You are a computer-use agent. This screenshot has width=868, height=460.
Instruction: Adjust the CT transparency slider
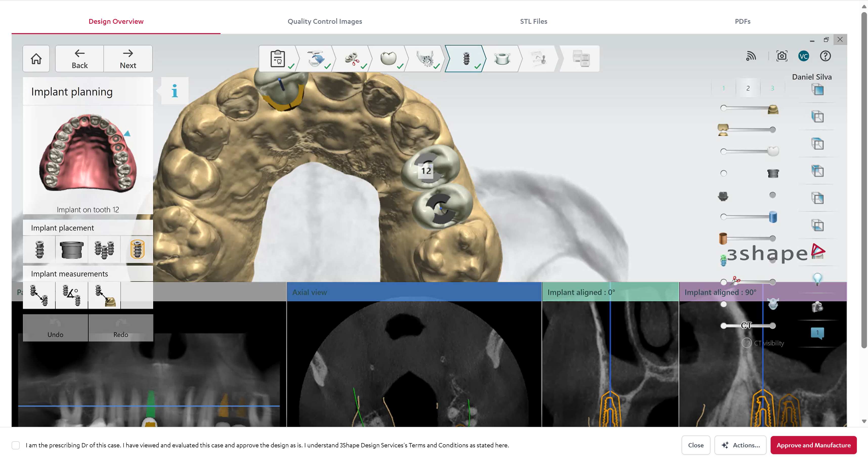click(748, 326)
